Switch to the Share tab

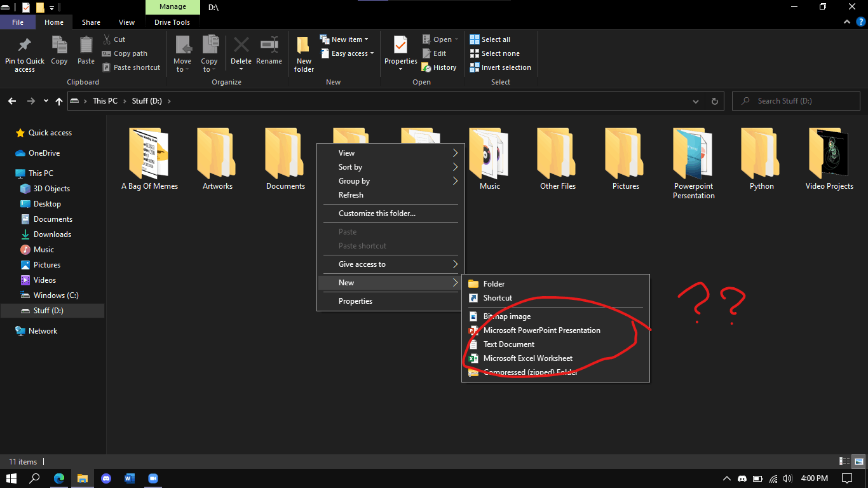click(x=91, y=22)
